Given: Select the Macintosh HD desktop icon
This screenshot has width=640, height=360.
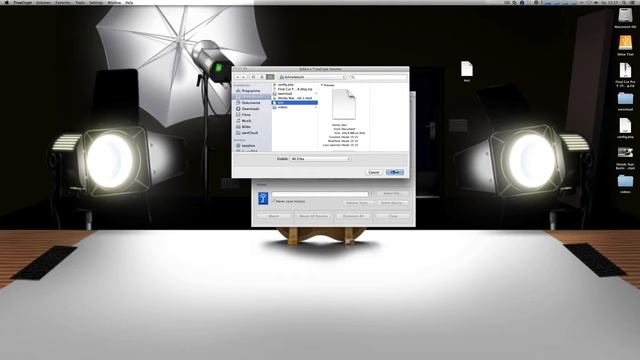Looking at the screenshot, I should point(625,16).
